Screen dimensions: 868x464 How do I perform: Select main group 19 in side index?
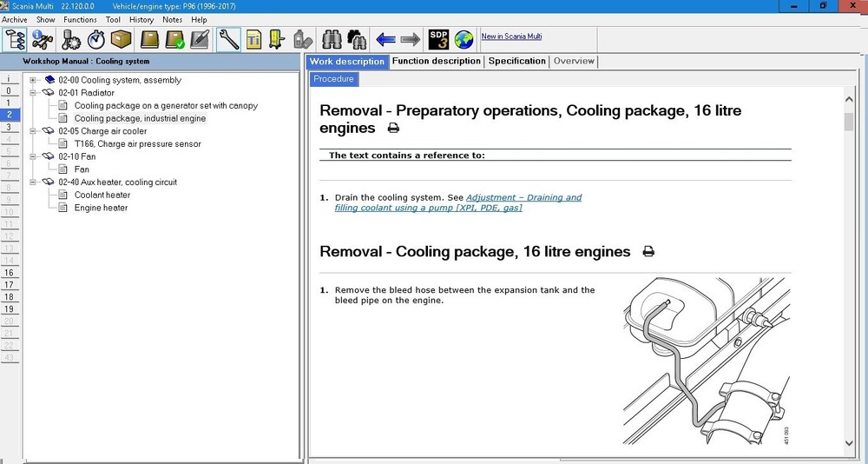coord(9,308)
